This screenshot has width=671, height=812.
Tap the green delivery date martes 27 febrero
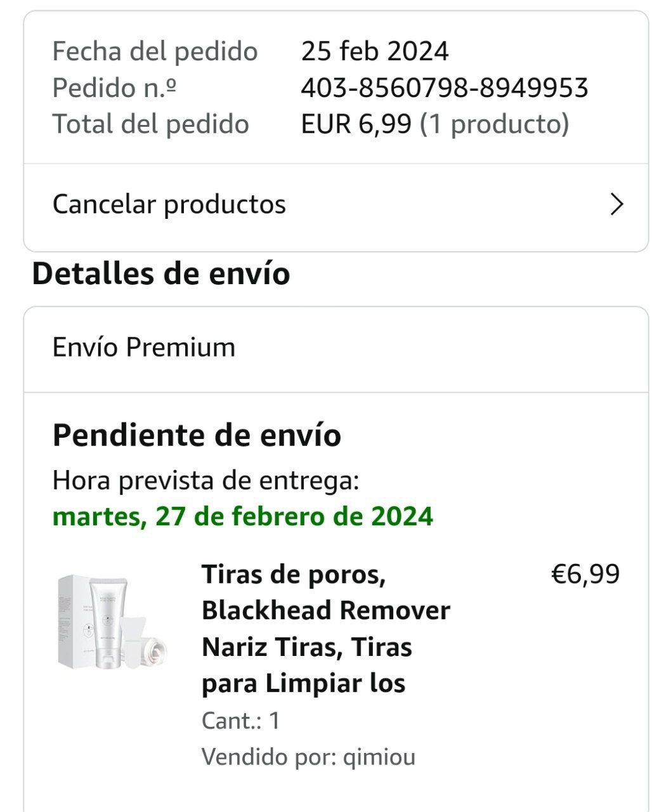242,516
